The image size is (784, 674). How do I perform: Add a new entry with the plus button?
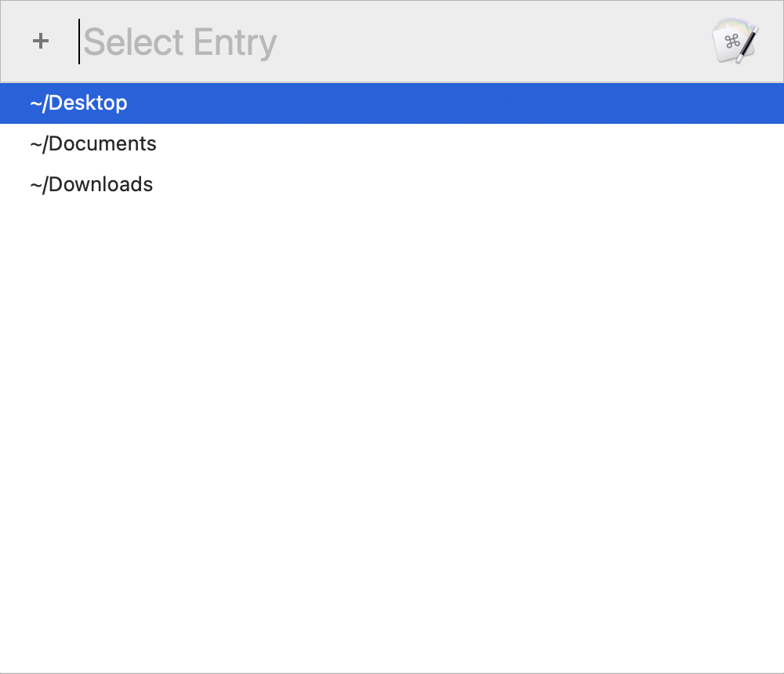(x=41, y=41)
